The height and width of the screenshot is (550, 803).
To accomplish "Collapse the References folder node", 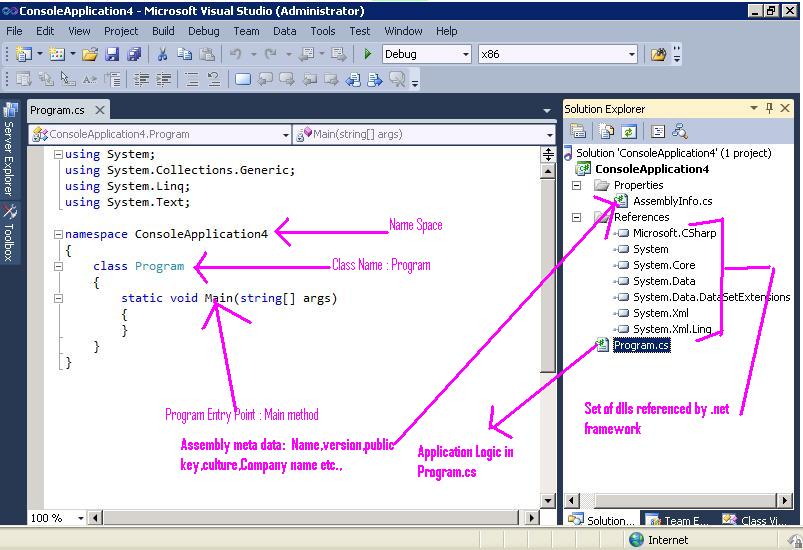I will pos(577,217).
